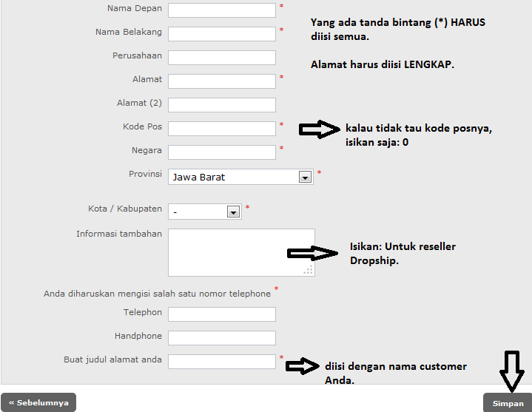Click the arrow pointing to Kode Pos
532x412 pixels.
tap(320, 130)
